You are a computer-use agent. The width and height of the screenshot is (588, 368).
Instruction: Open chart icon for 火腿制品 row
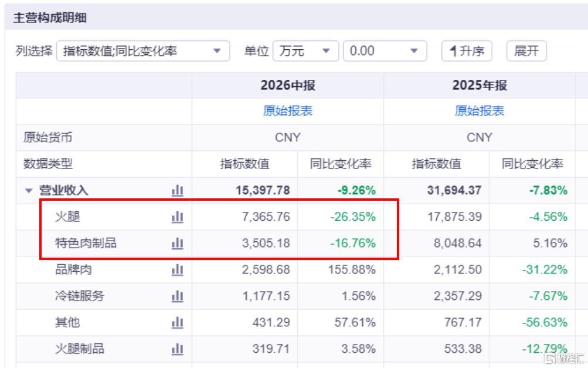pyautogui.click(x=178, y=349)
